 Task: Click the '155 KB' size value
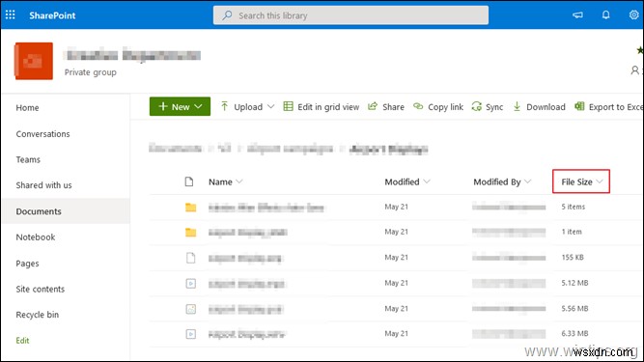pyautogui.click(x=573, y=258)
